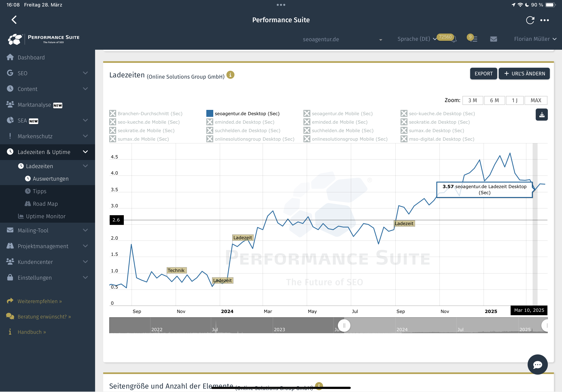562x392 pixels.
Task: Open the Handbuch link
Action: click(32, 332)
